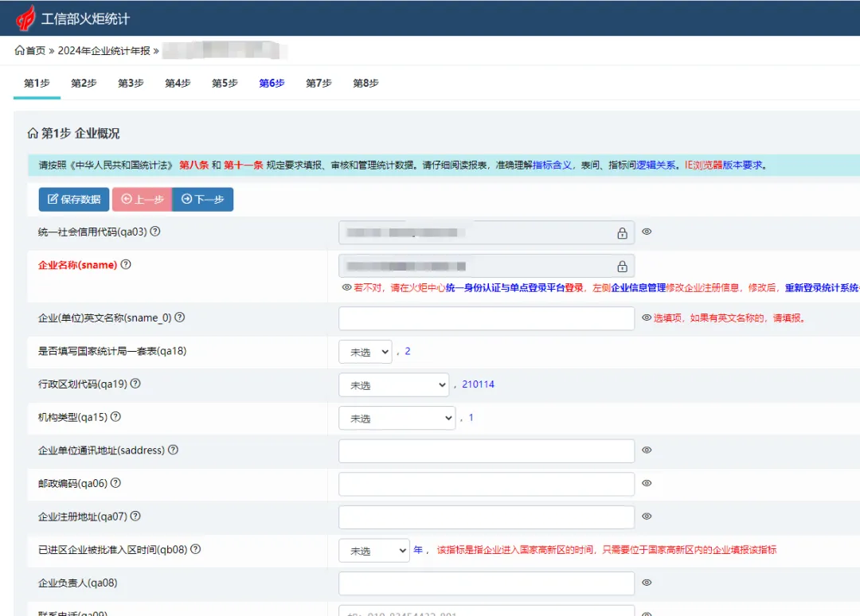Image resolution: width=860 pixels, height=616 pixels.
Task: Switch to the 第3步 tab
Action: click(x=131, y=84)
